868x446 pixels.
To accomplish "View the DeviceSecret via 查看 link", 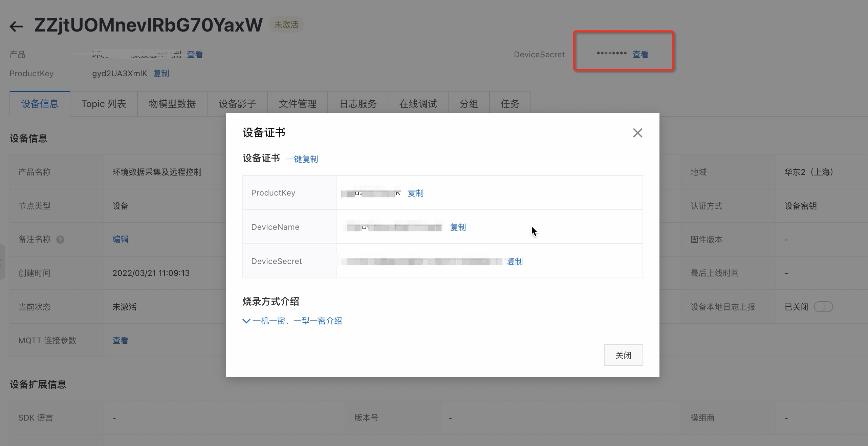I will click(x=641, y=55).
